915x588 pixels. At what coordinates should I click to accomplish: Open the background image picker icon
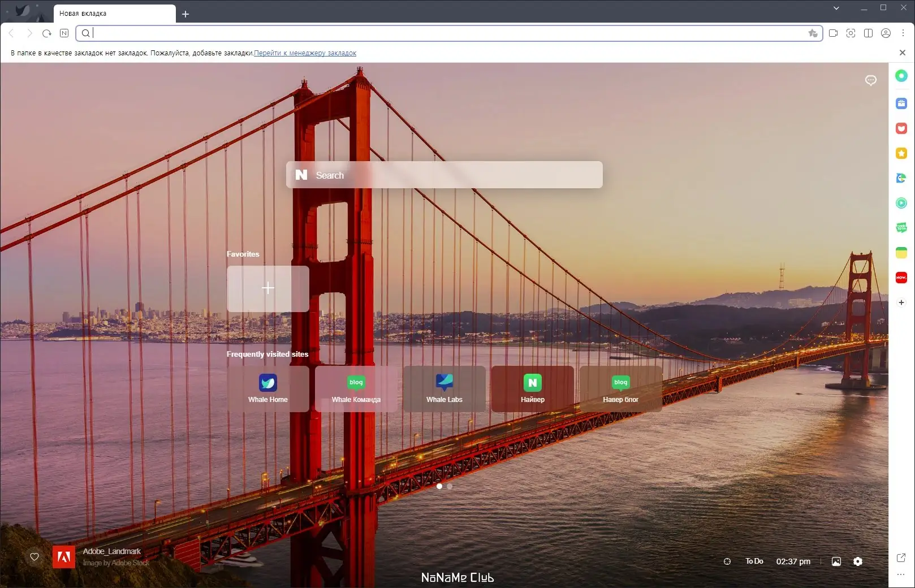[x=836, y=561]
